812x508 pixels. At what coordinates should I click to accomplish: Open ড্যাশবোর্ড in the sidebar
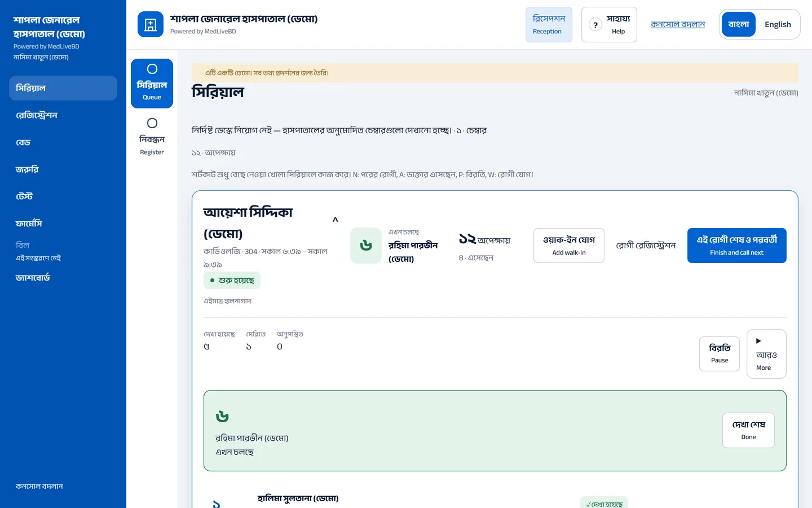point(63,278)
